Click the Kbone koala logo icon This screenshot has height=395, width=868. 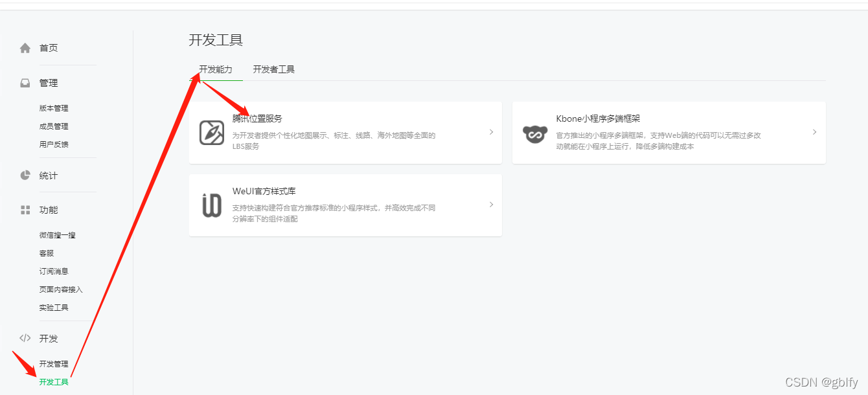[535, 133]
